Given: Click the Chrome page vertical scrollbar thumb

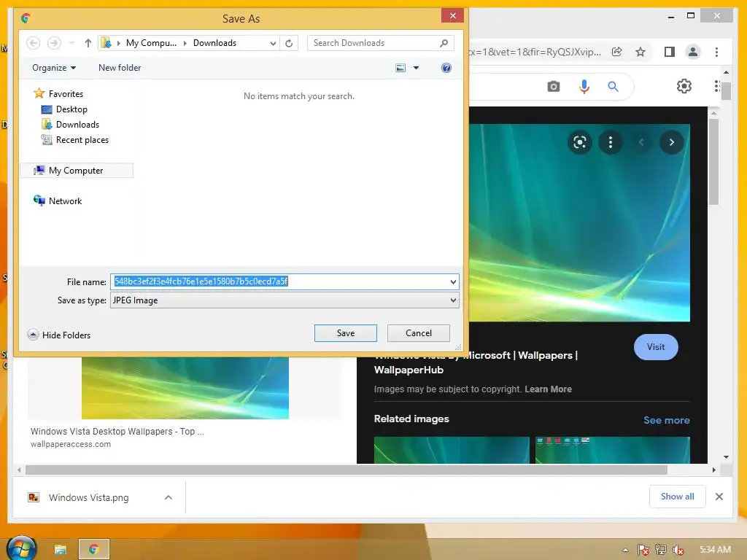Looking at the screenshot, I should coord(726,90).
